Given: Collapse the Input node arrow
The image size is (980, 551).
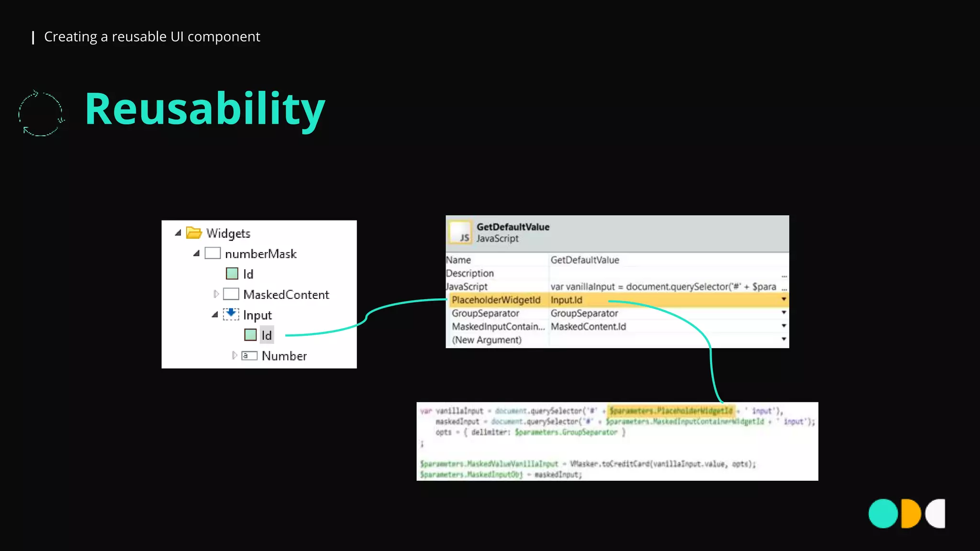Looking at the screenshot, I should [x=215, y=314].
